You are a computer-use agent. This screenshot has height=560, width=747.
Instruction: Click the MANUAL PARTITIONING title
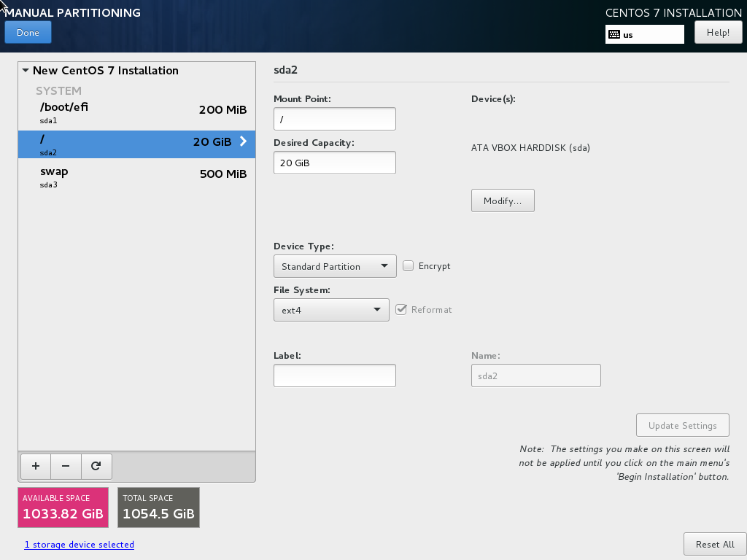[x=72, y=13]
